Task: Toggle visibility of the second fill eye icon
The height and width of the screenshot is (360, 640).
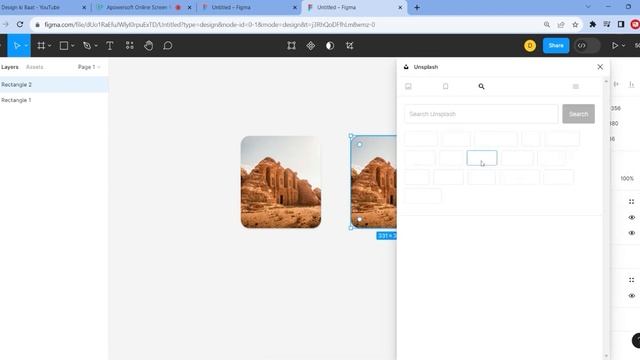Action: coord(631,233)
